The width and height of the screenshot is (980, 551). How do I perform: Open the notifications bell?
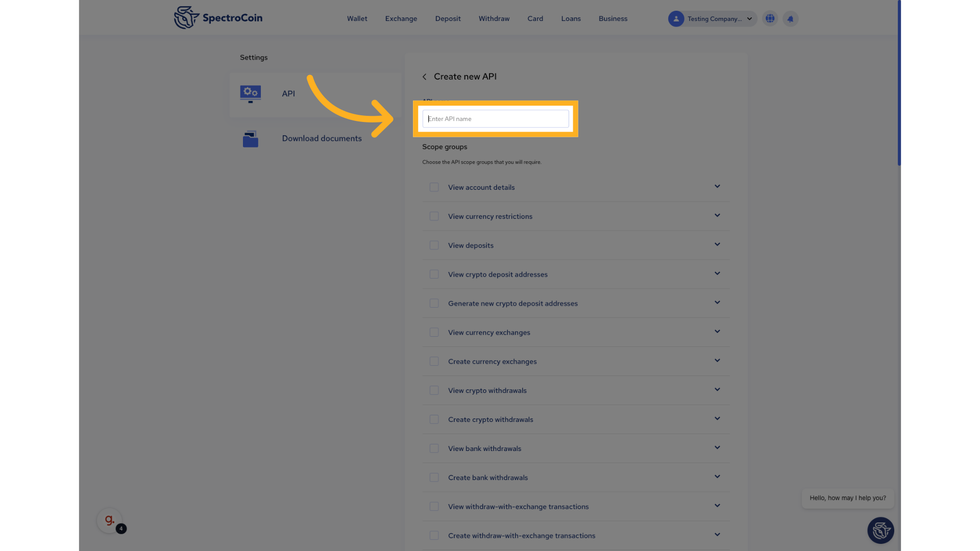pyautogui.click(x=790, y=19)
